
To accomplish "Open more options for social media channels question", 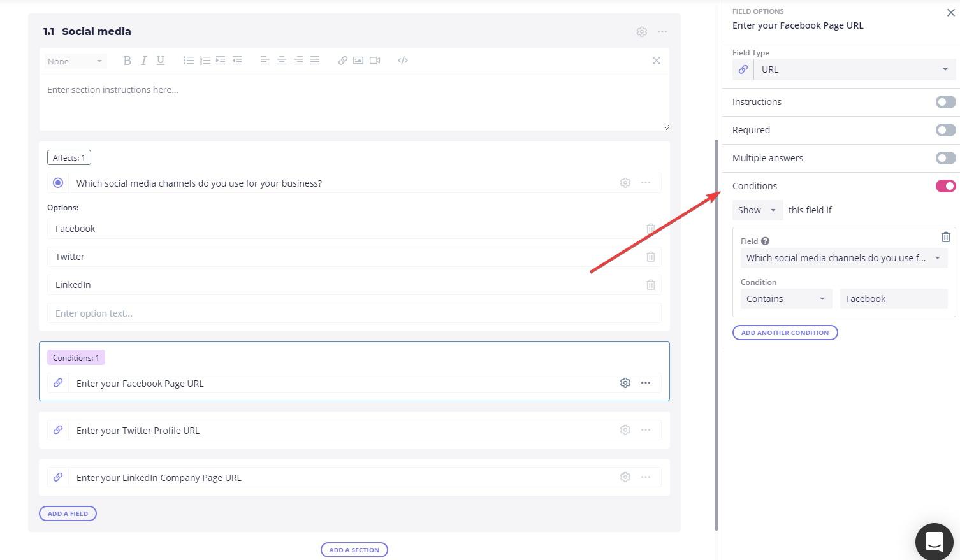I will pyautogui.click(x=646, y=183).
